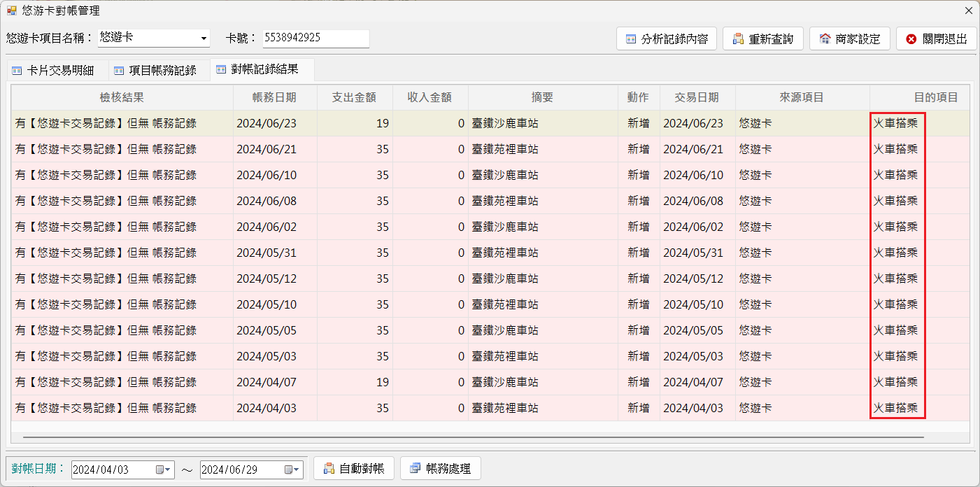Select the row dated 2024/06/23

click(490, 123)
